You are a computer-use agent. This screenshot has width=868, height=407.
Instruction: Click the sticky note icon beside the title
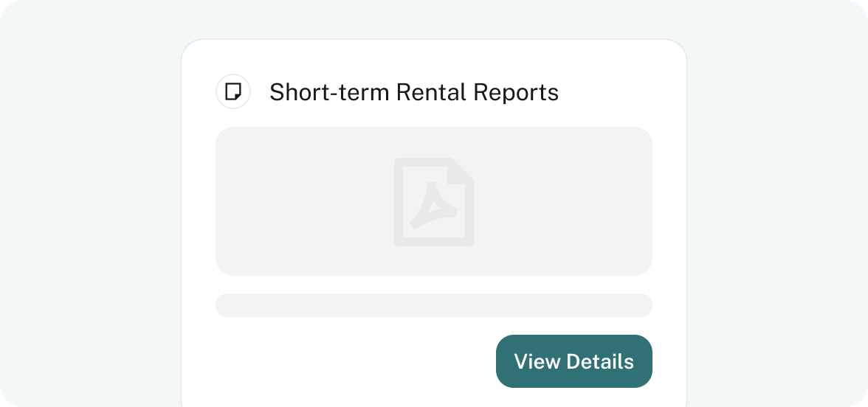[233, 91]
